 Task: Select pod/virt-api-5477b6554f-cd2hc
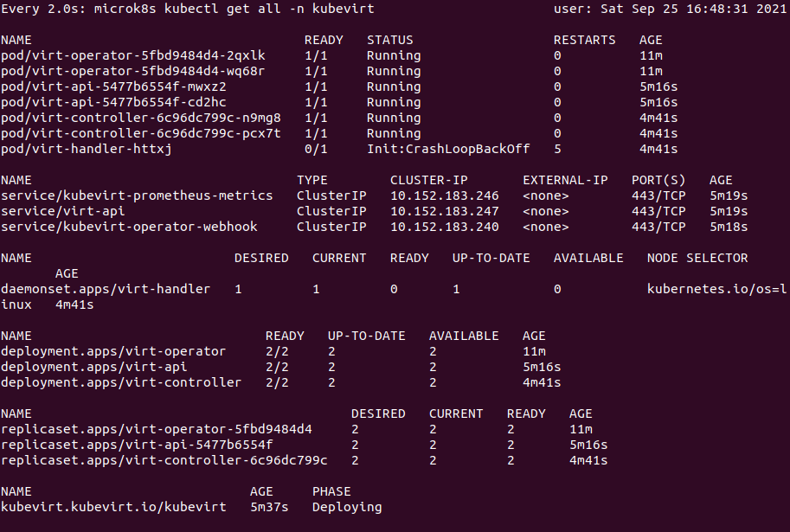click(113, 103)
